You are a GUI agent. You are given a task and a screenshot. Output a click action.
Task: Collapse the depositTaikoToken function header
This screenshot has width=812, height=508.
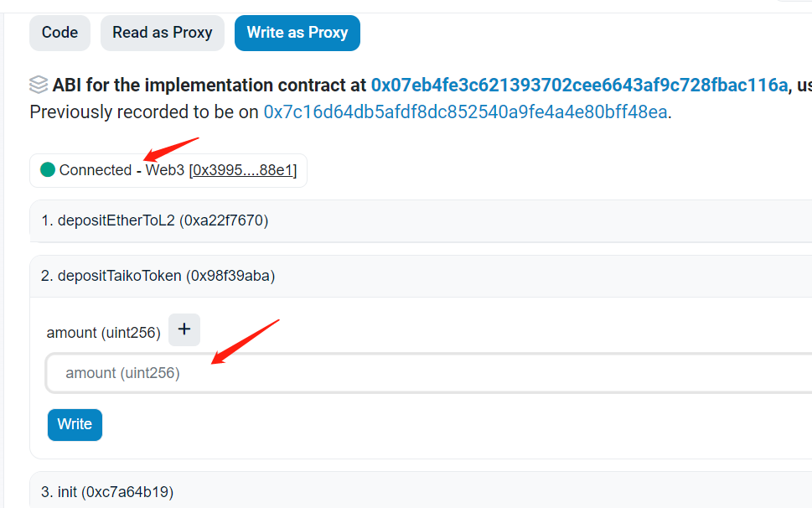421,276
